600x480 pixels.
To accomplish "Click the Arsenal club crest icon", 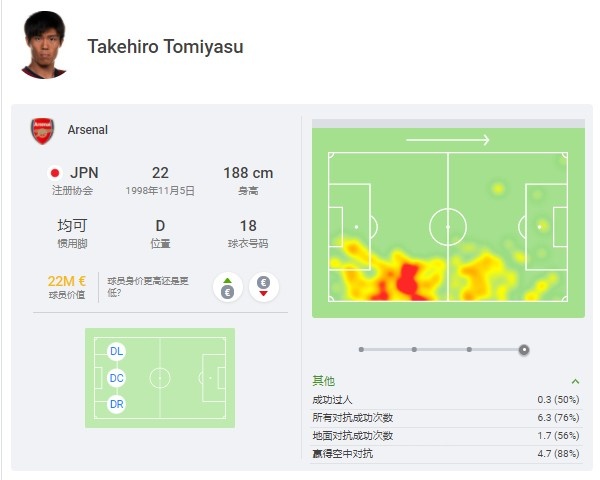I will (x=42, y=131).
